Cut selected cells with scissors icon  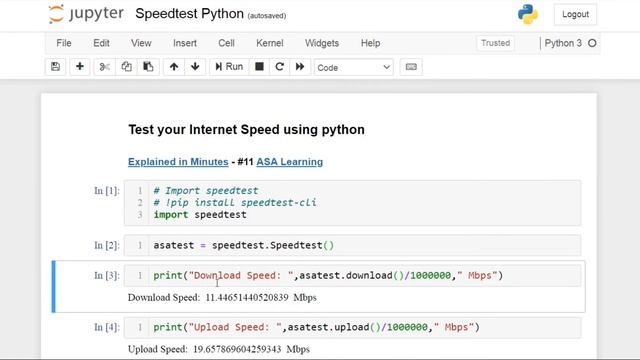[x=104, y=67]
